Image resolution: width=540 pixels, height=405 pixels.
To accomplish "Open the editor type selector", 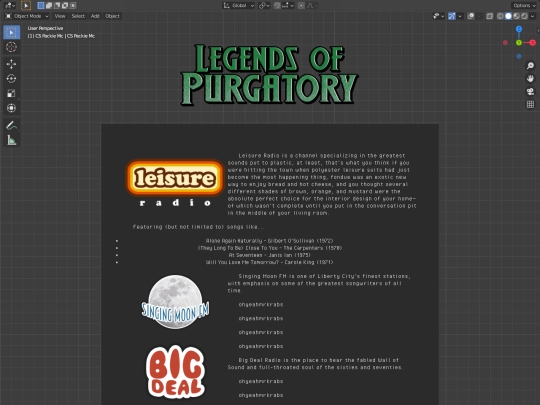I will [10, 6].
